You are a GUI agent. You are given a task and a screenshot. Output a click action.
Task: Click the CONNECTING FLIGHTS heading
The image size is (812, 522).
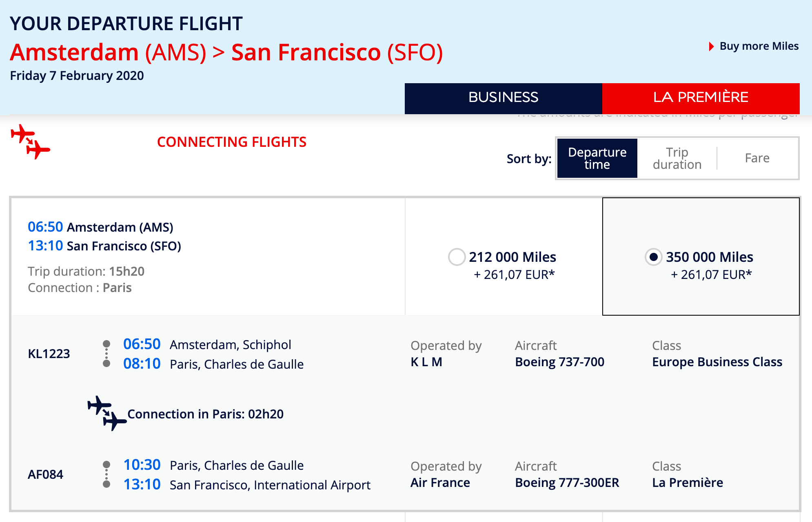pos(231,142)
